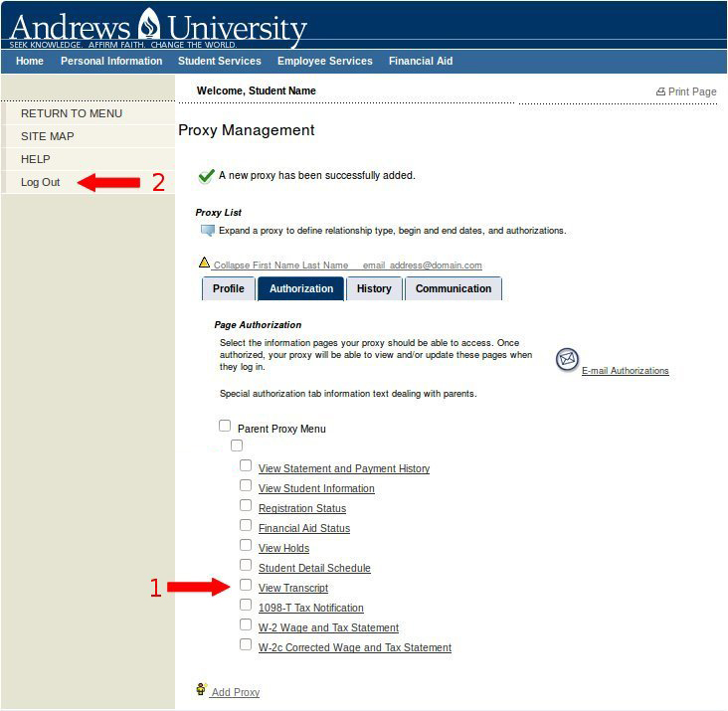728x711 pixels.
Task: Click the Add Proxy person icon
Action: tap(201, 689)
